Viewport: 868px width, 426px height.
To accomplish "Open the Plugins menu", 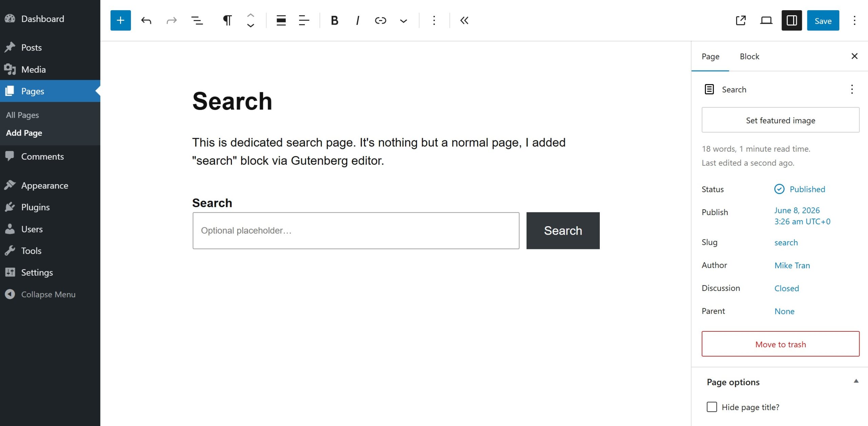I will point(50,207).
